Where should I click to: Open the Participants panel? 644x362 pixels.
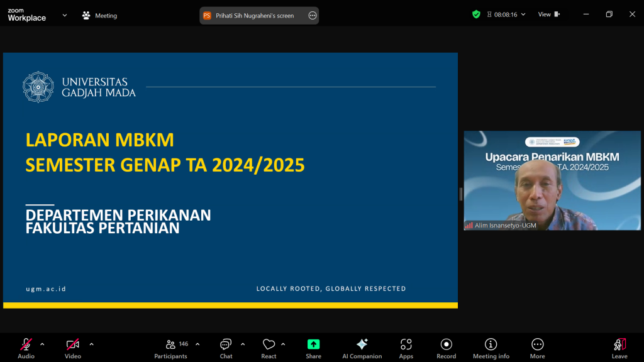click(x=170, y=348)
